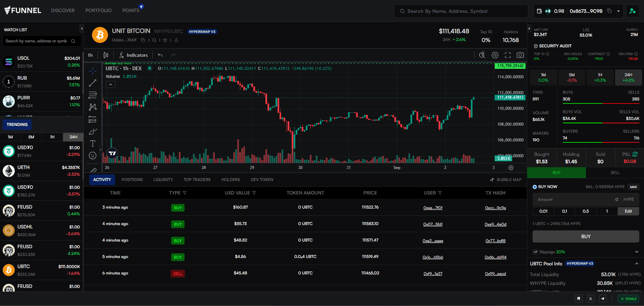644x306 pixels.
Task: Open the chart settings hexagon icon
Action: (x=495, y=55)
